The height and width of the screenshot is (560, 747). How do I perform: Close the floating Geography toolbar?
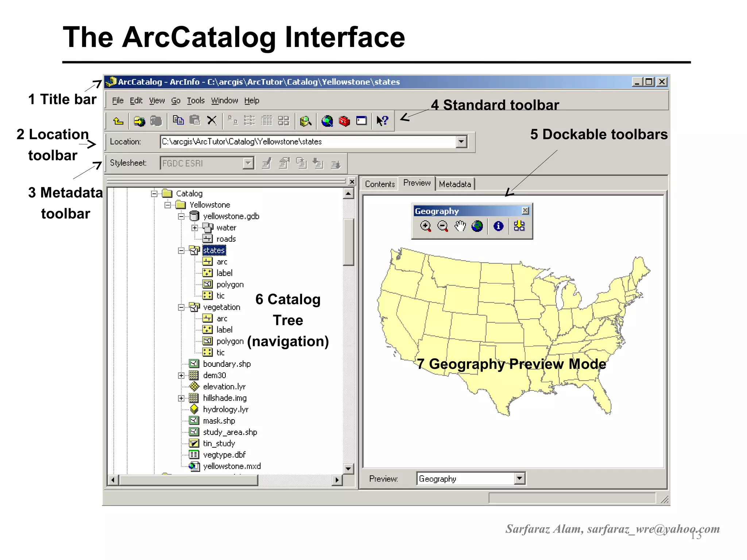pyautogui.click(x=525, y=210)
